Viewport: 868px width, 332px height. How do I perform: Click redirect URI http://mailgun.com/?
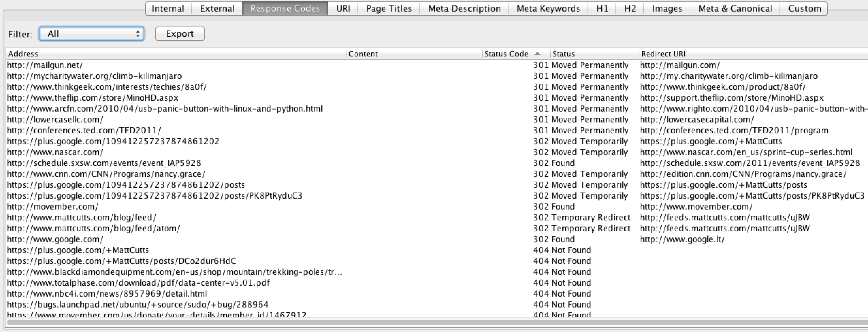pyautogui.click(x=680, y=65)
